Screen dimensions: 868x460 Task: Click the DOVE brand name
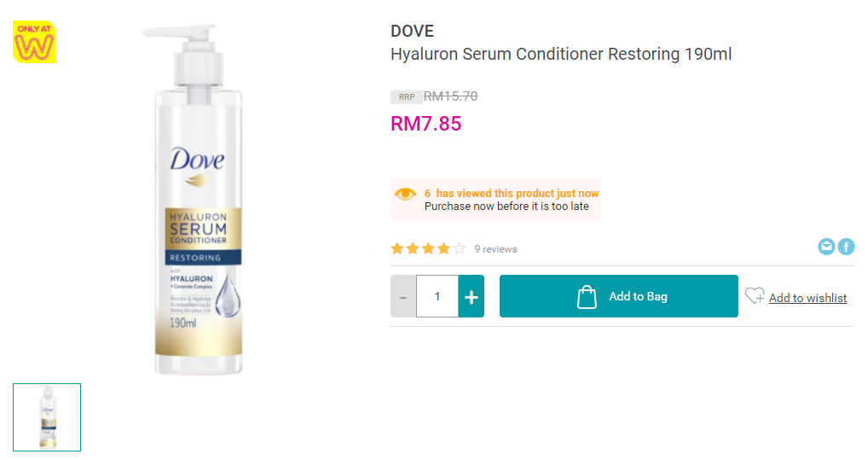(x=413, y=31)
